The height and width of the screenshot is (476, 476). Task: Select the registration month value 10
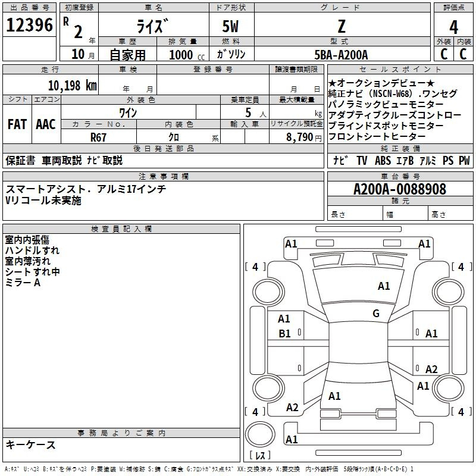(78, 54)
